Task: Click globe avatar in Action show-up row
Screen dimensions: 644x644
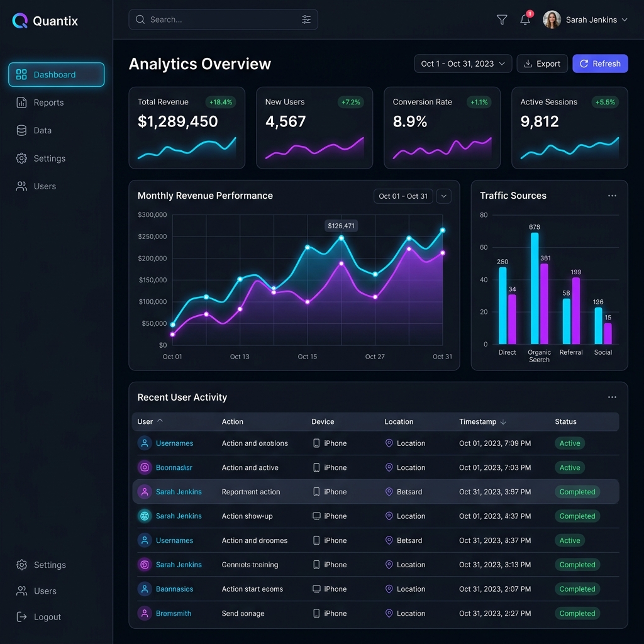Action: click(145, 516)
